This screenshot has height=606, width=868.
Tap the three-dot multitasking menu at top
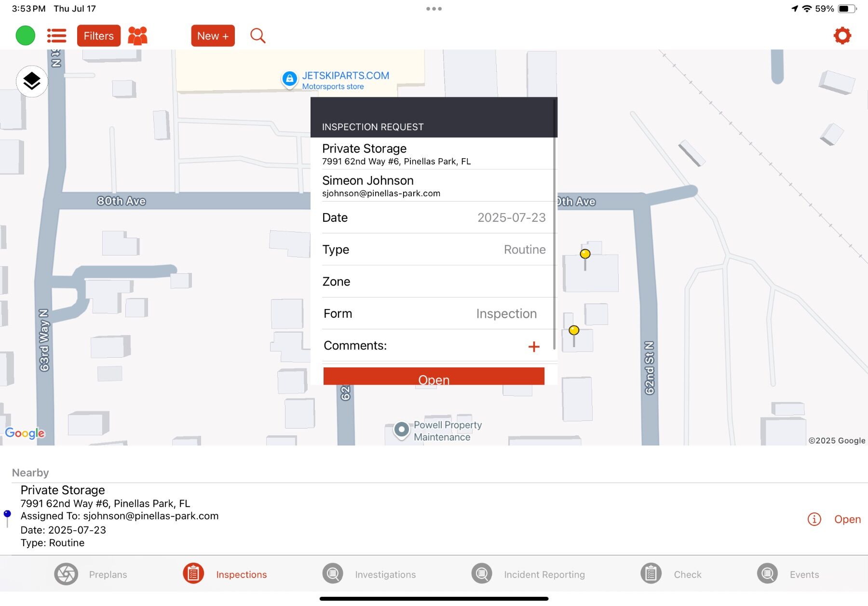click(x=434, y=9)
